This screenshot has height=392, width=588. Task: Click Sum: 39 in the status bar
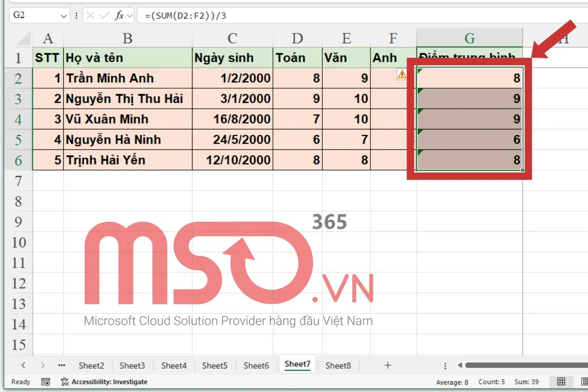pos(526,382)
